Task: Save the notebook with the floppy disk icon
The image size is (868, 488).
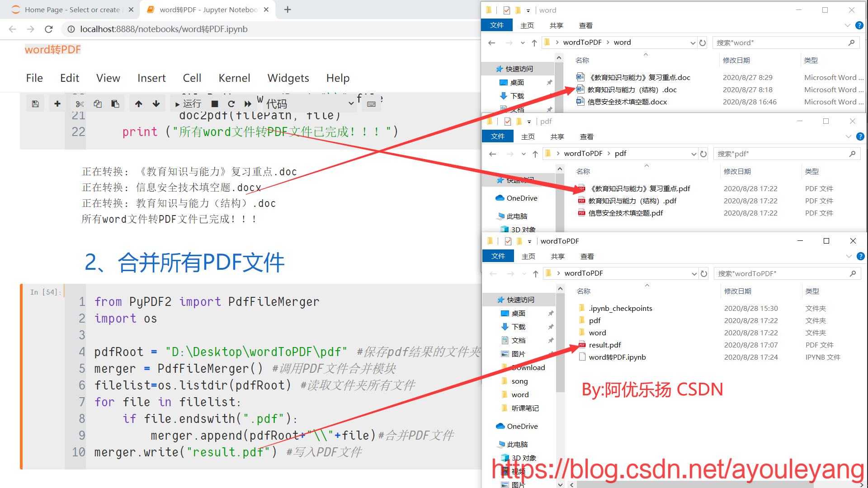Action: pyautogui.click(x=35, y=104)
